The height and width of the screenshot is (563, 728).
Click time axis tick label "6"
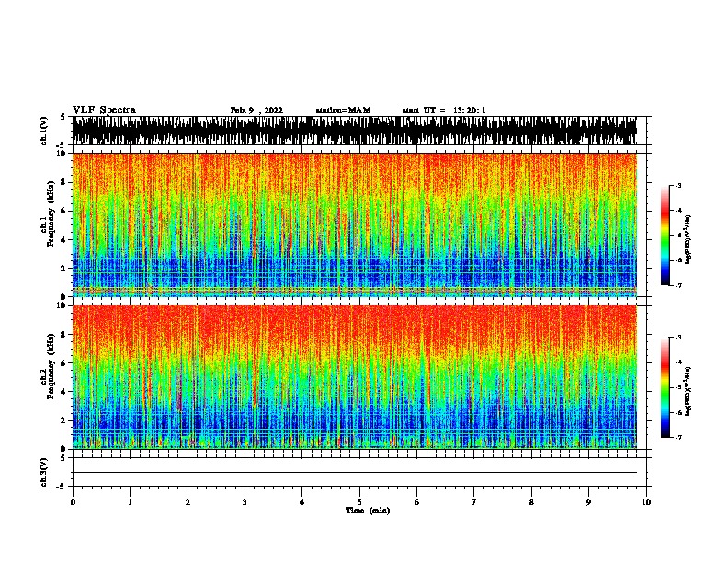click(x=417, y=502)
